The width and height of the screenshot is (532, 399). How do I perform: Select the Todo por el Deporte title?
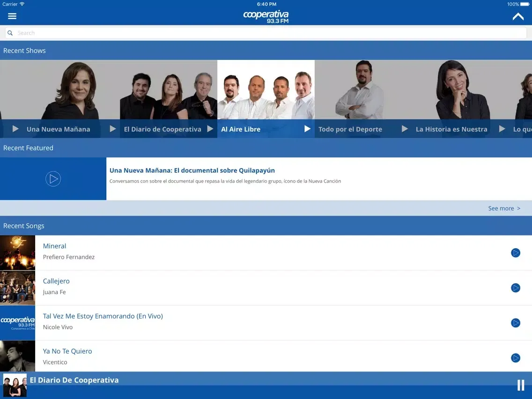[350, 129]
